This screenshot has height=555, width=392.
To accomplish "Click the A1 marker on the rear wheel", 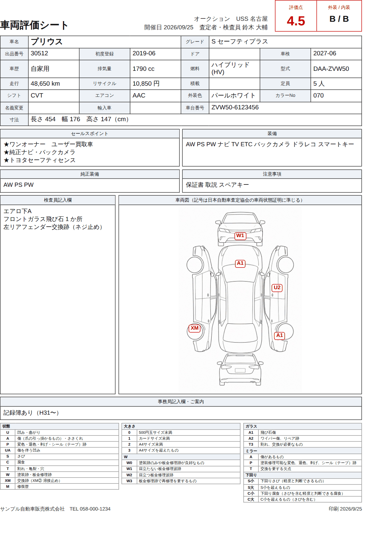I will (x=279, y=335).
